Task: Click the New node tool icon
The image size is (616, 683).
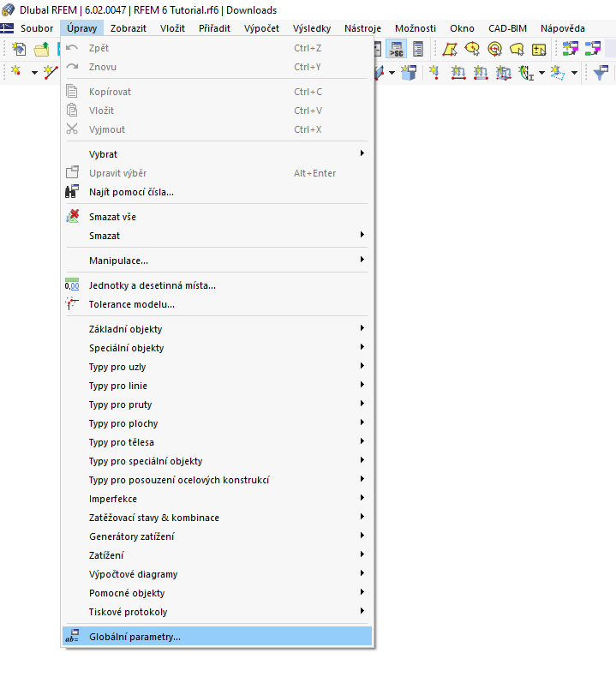Action: [x=16, y=72]
